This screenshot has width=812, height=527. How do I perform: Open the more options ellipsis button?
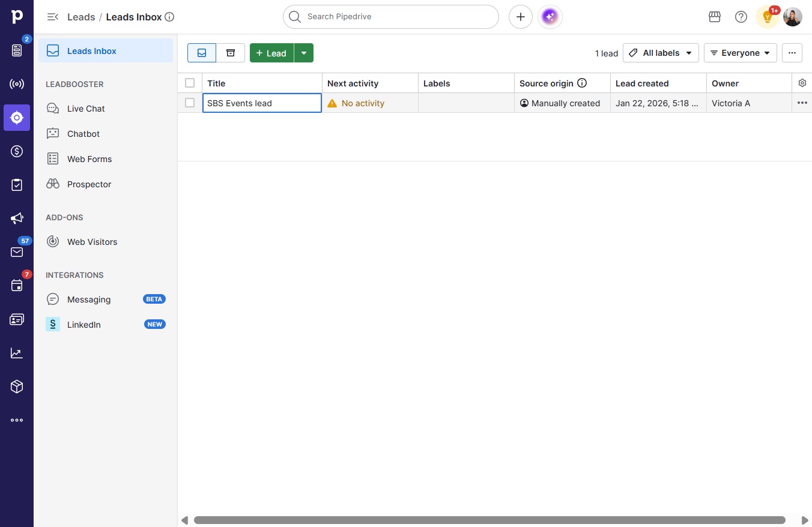coord(792,53)
